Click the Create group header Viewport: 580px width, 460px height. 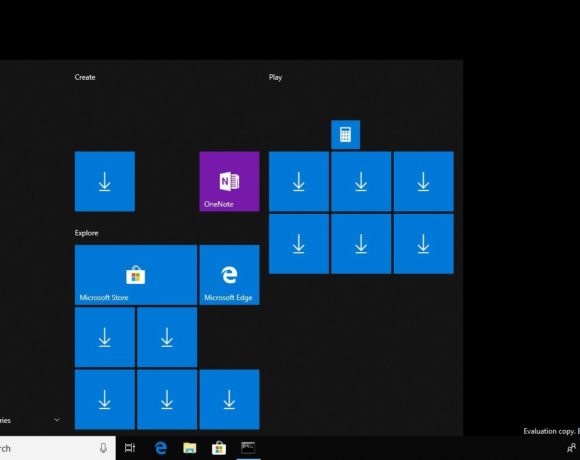click(x=85, y=77)
